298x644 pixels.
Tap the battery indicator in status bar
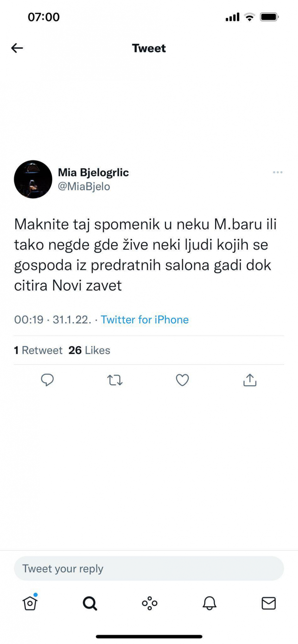pyautogui.click(x=269, y=16)
